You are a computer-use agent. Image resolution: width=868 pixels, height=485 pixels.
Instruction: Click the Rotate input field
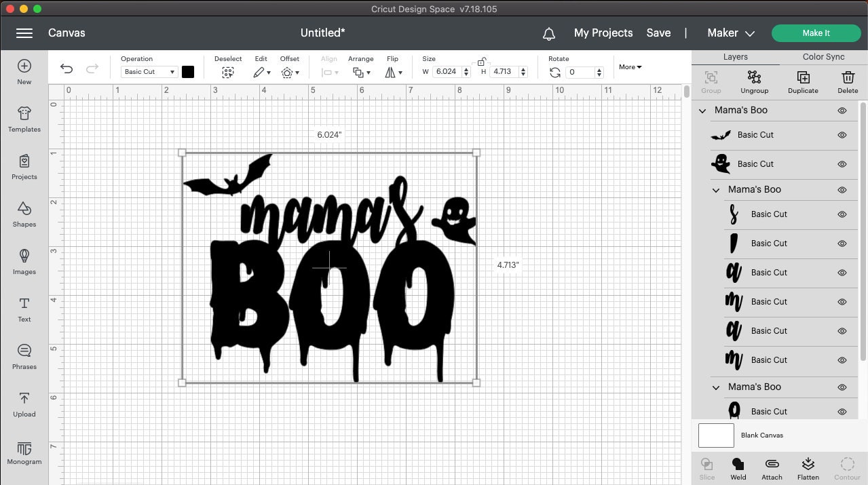pos(579,72)
